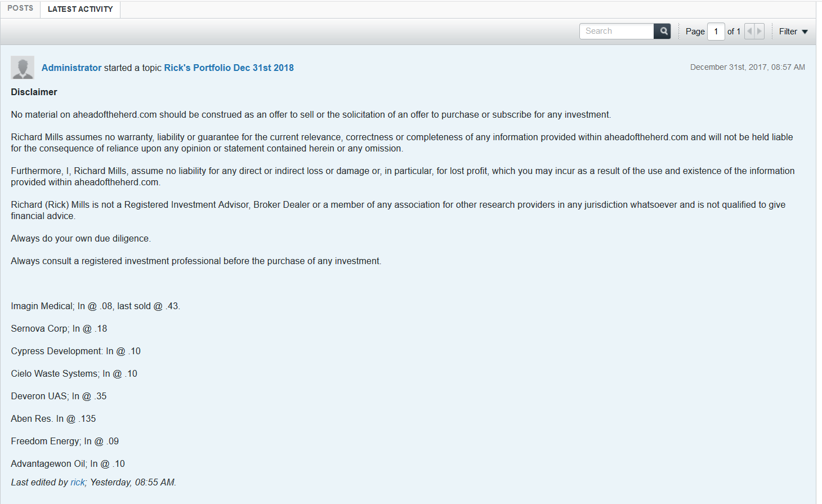
Task: Click the line 'Imagin Medical; In @ .08'
Action: 96,306
